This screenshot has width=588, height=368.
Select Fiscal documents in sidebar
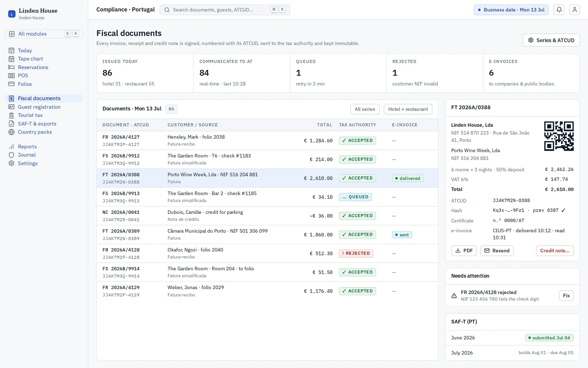pyautogui.click(x=44, y=98)
